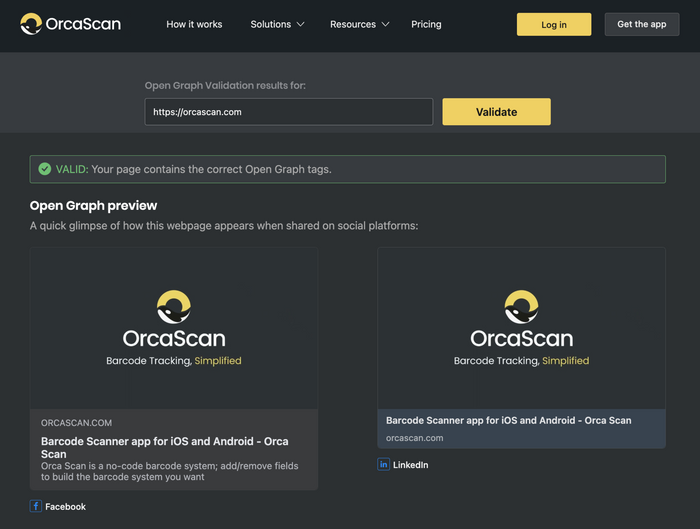The height and width of the screenshot is (529, 700).
Task: Click the Open Graph Validation results for label
Action: (x=225, y=85)
